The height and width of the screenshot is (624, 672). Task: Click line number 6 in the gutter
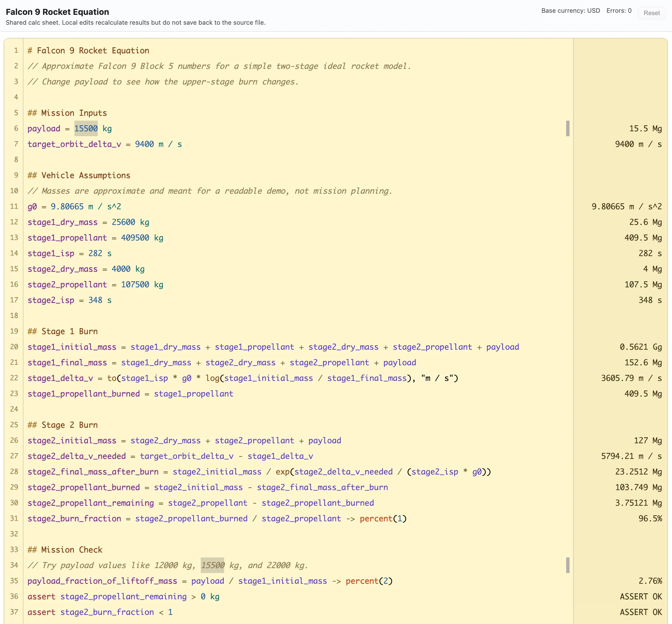coord(16,128)
